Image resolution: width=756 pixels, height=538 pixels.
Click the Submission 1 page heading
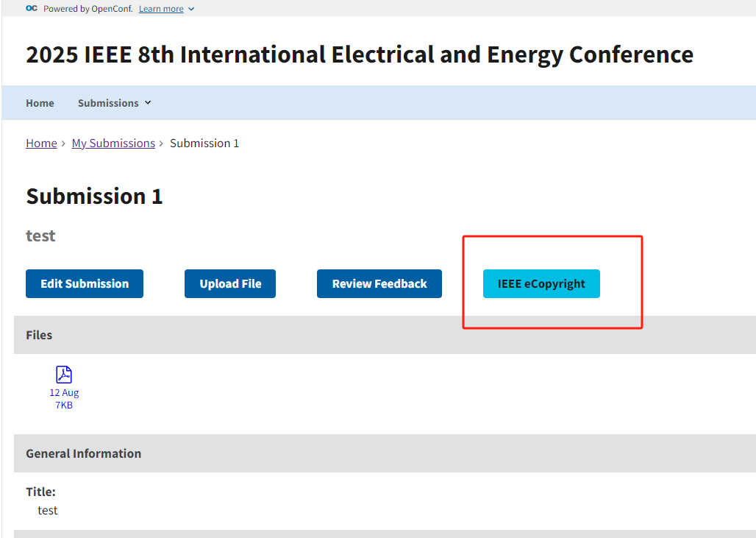pyautogui.click(x=94, y=197)
